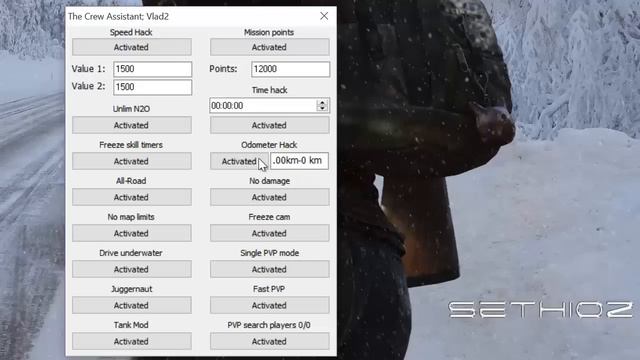Click the odometer km input field
Viewport: 640px width, 360px height.
299,161
